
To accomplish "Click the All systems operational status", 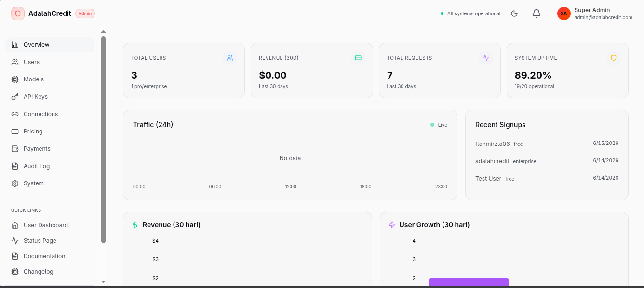I will click(470, 13).
